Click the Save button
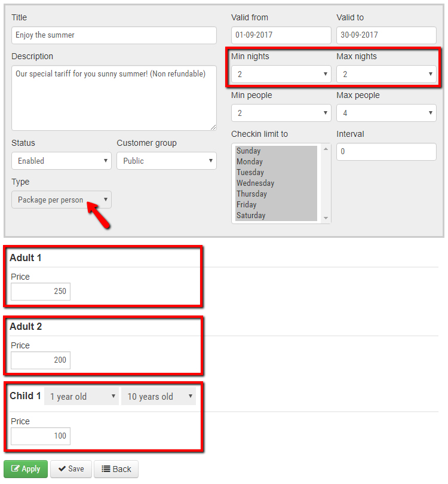Image resolution: width=448 pixels, height=484 pixels. [x=70, y=469]
